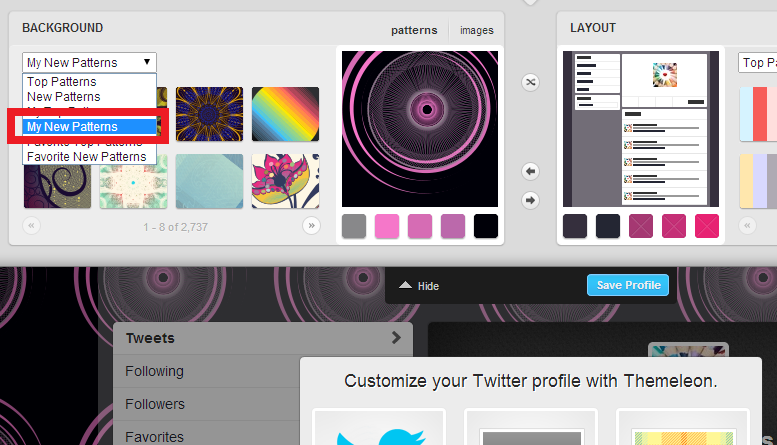Viewport: 777px width, 445px height.
Task: Switch to the patterns tab
Action: point(414,30)
